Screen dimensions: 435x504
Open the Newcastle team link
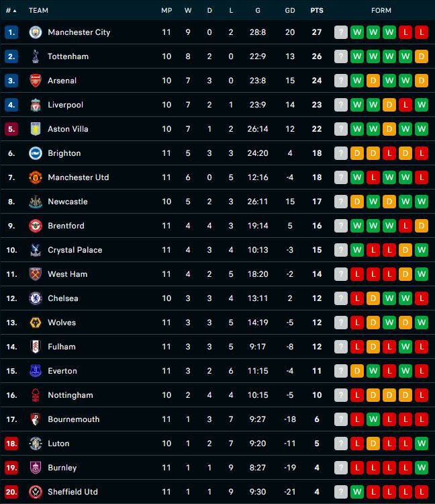(x=68, y=202)
